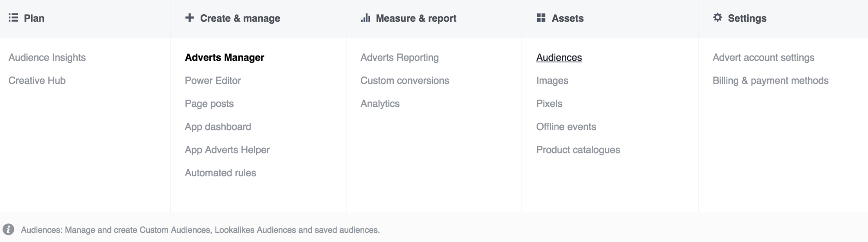Open the Audiences link
This screenshot has width=868, height=242.
(559, 57)
